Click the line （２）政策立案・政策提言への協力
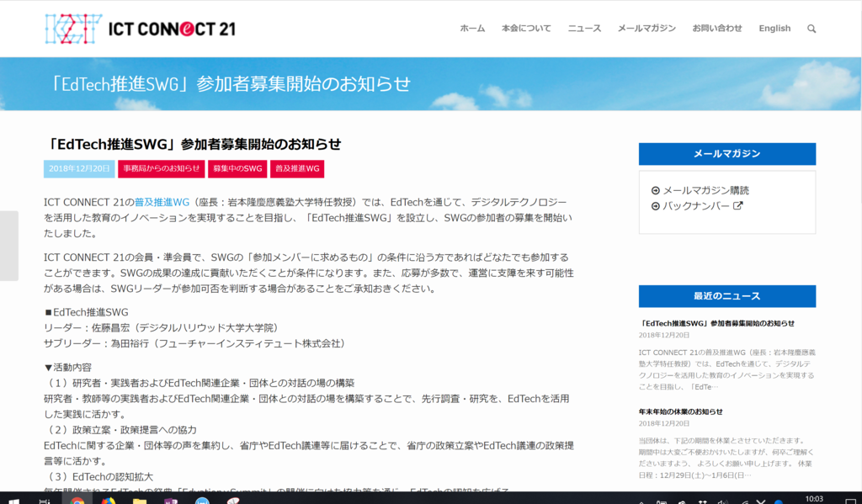This screenshot has height=504, width=862. click(120, 430)
